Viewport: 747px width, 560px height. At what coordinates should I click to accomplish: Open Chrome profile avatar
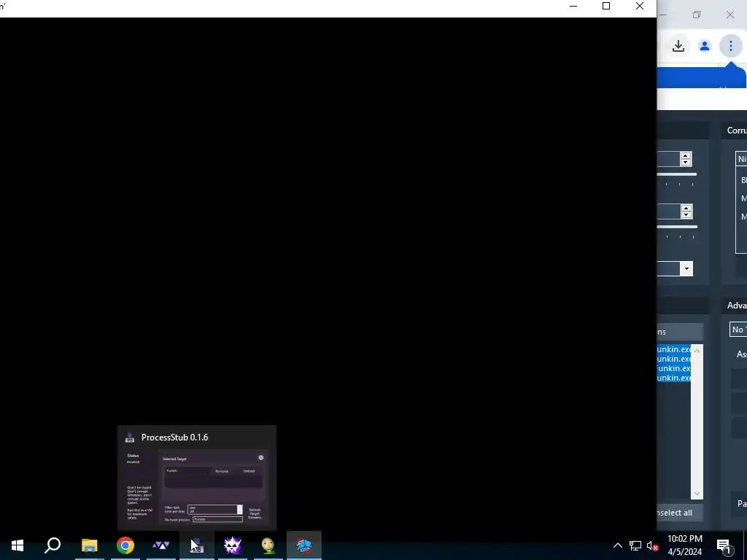[x=705, y=46]
